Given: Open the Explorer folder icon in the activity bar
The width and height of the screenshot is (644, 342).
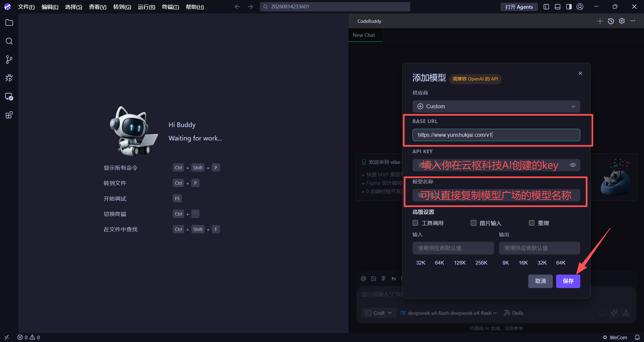Looking at the screenshot, I should [9, 22].
